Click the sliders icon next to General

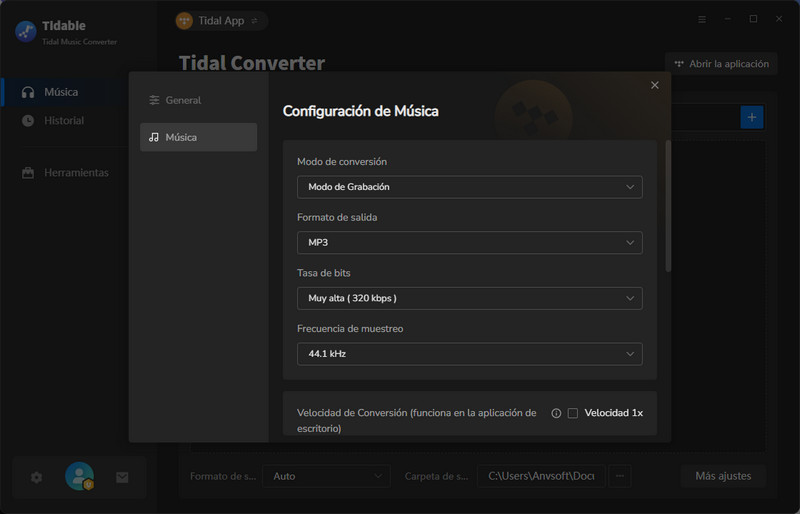click(154, 100)
